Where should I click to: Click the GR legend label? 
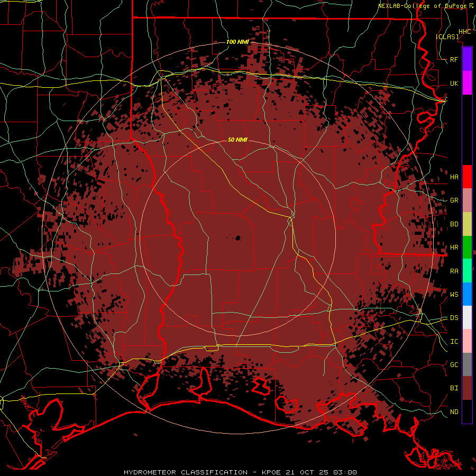tap(454, 200)
